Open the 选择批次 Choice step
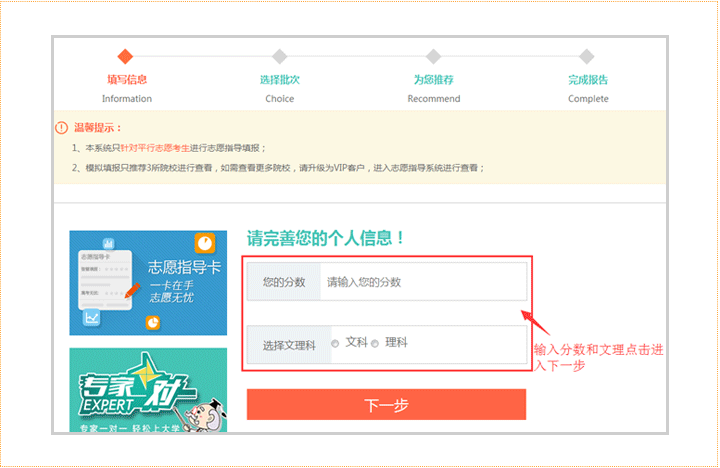720x468 pixels. pos(280,88)
